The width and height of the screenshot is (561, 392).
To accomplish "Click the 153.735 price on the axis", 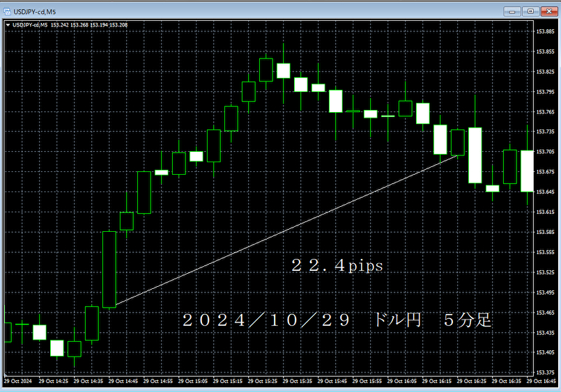I will (545, 132).
